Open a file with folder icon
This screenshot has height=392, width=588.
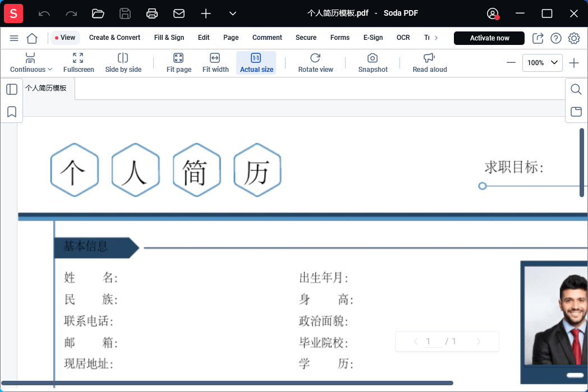98,14
